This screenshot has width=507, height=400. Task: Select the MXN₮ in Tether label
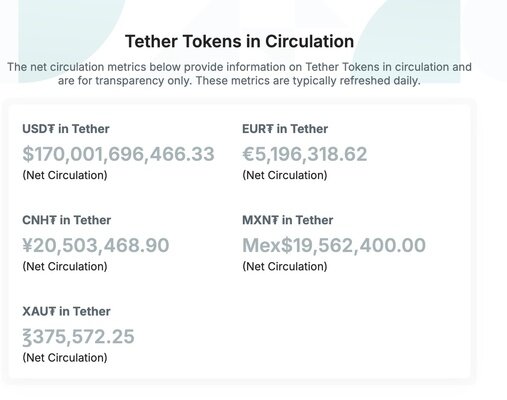click(x=288, y=220)
